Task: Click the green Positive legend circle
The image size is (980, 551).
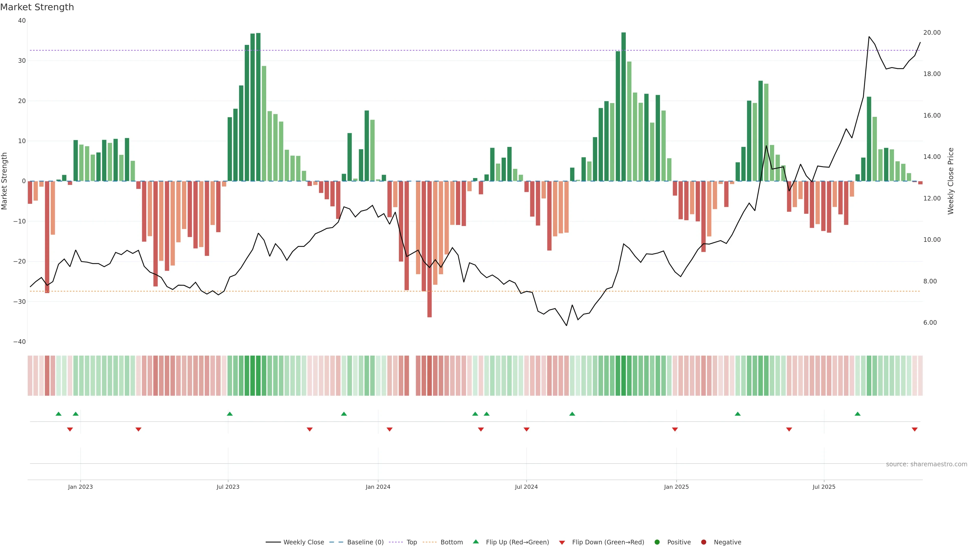Action: (x=657, y=542)
